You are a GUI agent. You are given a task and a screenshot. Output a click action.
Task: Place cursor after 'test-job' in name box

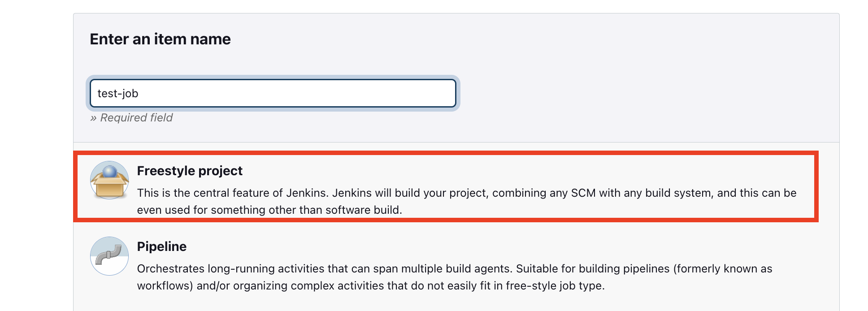(x=139, y=93)
